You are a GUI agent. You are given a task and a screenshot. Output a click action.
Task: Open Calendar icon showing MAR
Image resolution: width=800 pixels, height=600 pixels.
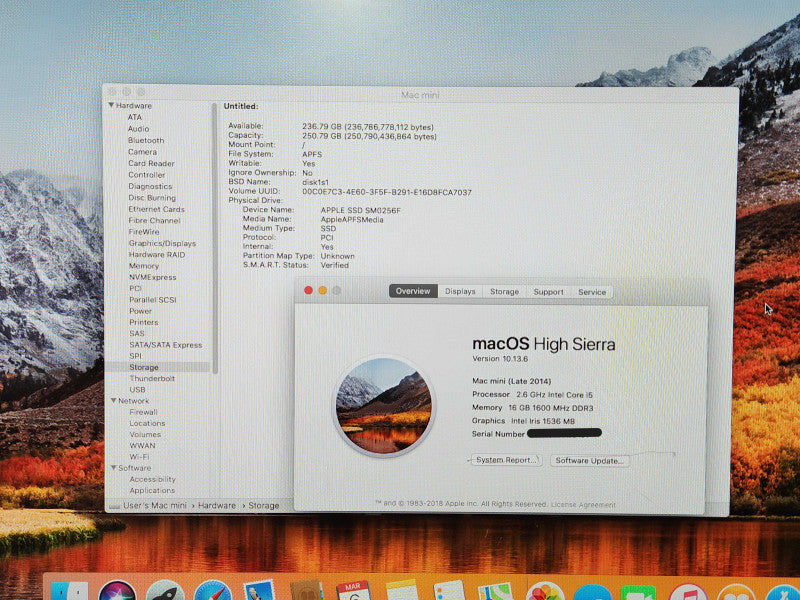[354, 592]
